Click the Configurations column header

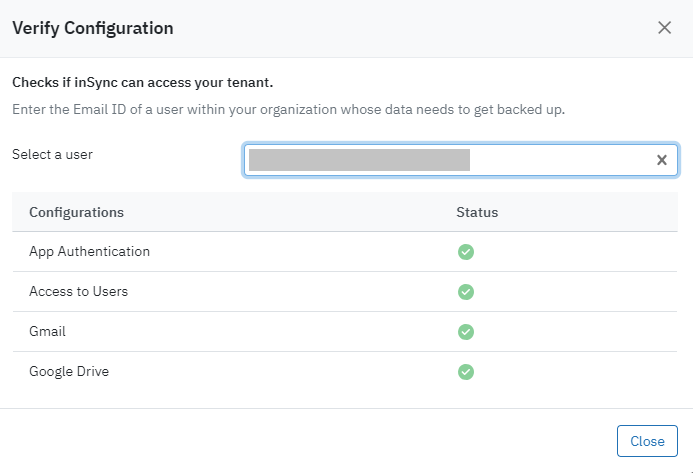point(76,212)
